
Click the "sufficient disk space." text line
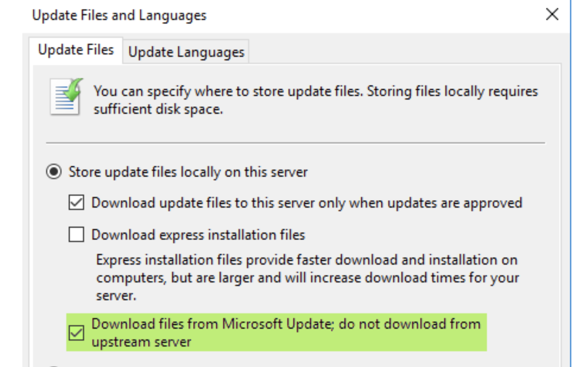click(x=158, y=109)
